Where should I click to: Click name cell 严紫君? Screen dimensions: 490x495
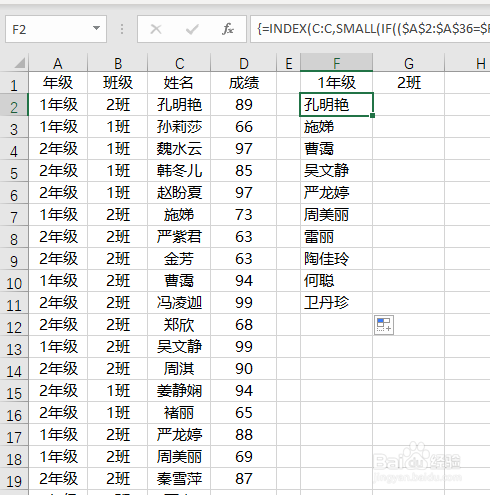[179, 237]
